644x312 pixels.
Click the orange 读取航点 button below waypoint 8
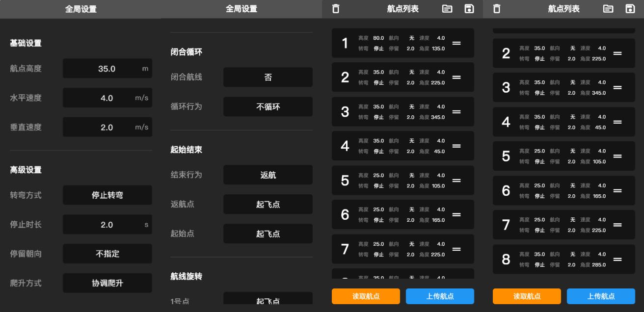click(527, 296)
